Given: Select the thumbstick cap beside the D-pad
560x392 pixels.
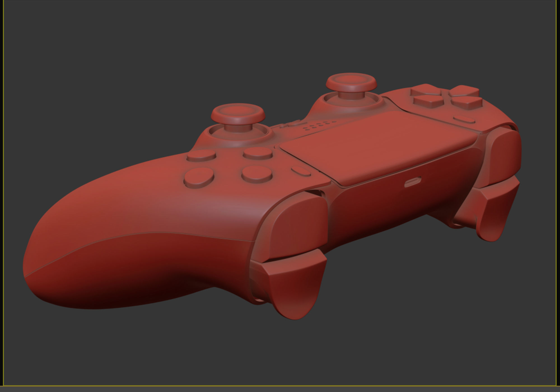Looking at the screenshot, I should point(351,82).
